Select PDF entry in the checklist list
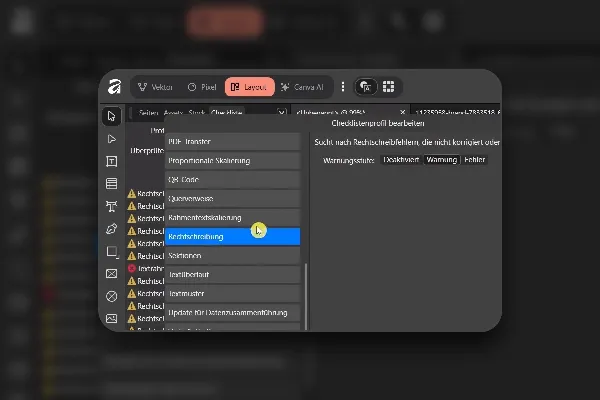Viewport: 600px width, 400px height. tap(233, 141)
